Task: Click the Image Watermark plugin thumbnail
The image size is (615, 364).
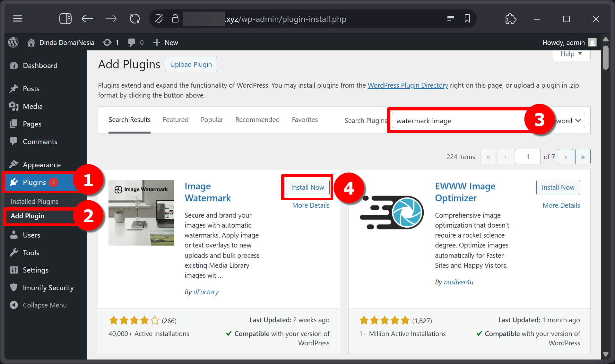Action: point(141,212)
